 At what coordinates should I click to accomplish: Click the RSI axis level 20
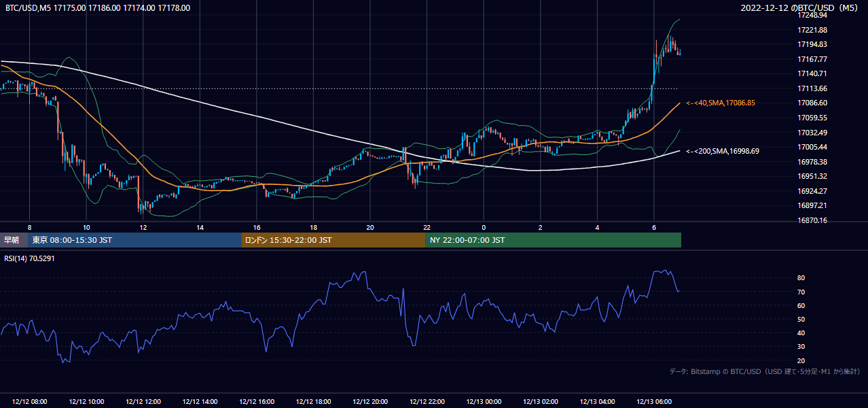click(801, 360)
